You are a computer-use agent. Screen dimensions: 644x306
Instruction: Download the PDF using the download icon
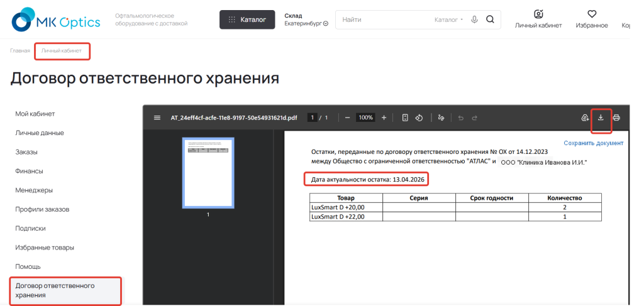(601, 117)
